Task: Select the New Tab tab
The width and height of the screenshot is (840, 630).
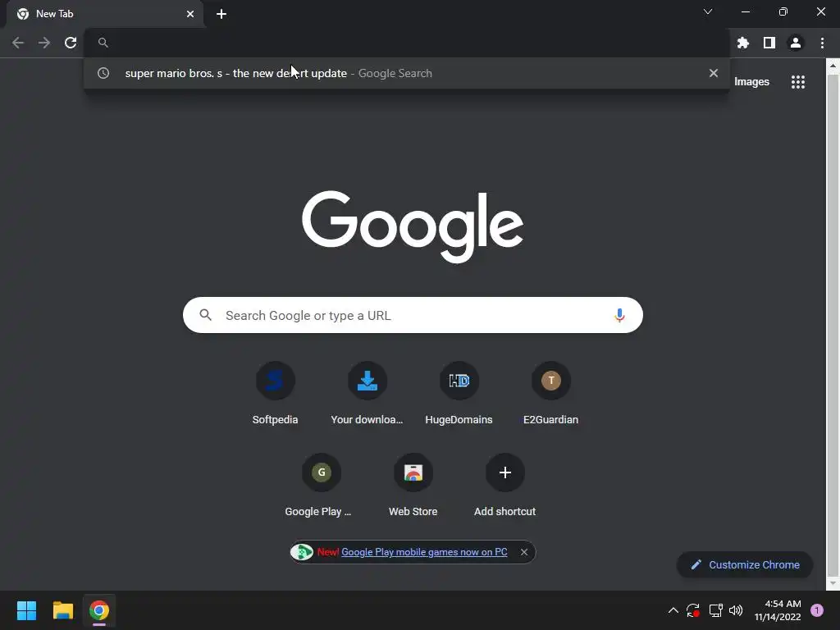Action: pos(105,14)
